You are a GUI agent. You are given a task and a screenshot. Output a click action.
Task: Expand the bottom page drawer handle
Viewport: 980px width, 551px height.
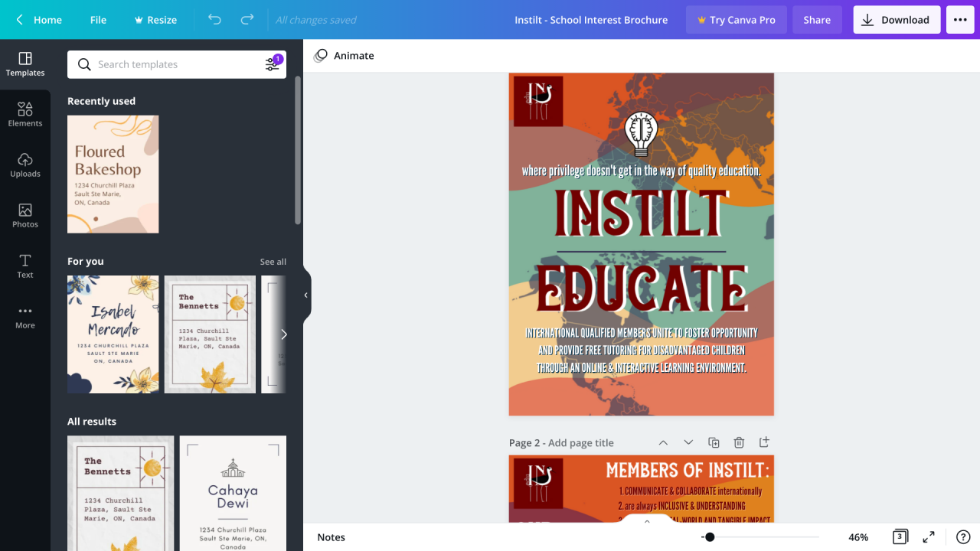(x=647, y=522)
